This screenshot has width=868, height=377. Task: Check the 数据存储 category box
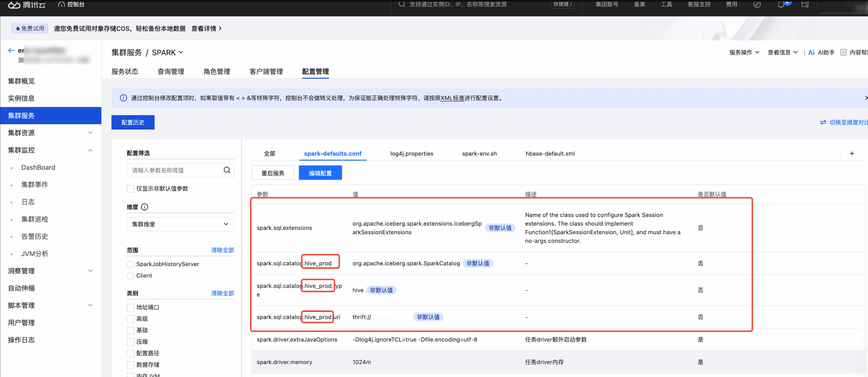click(130, 365)
